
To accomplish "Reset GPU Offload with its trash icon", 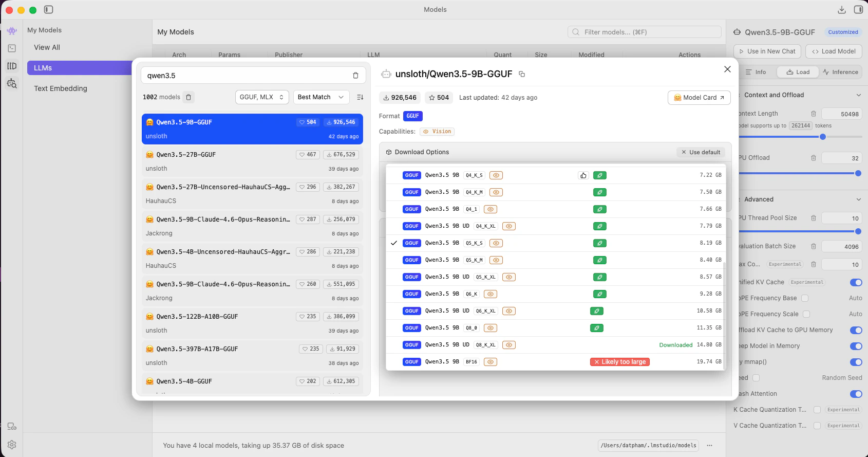I will pyautogui.click(x=814, y=158).
